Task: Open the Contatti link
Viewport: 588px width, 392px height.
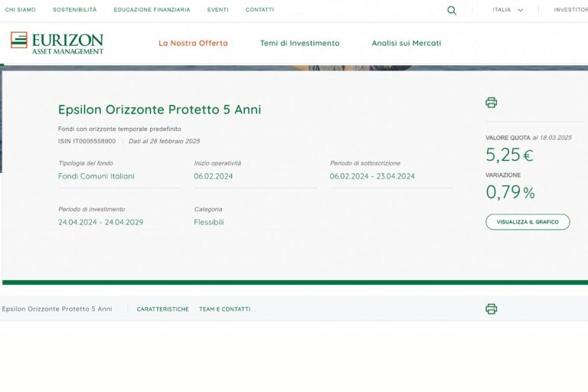Action: [x=260, y=10]
